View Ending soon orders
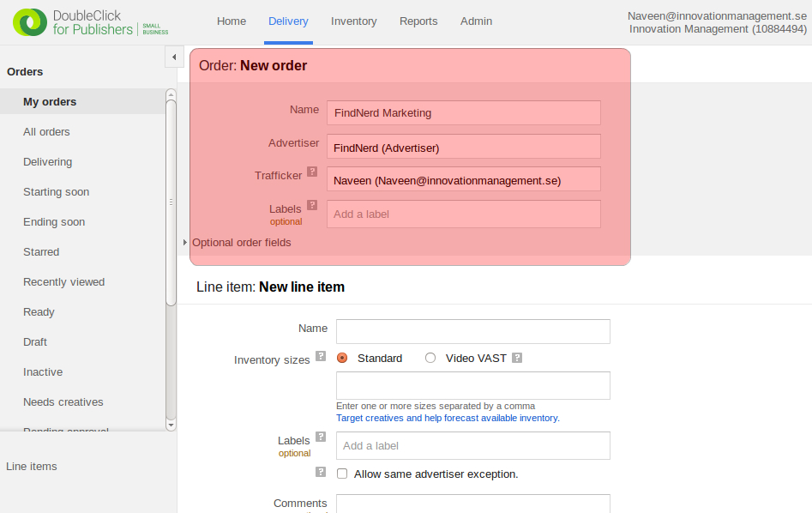The image size is (812, 513). (54, 222)
